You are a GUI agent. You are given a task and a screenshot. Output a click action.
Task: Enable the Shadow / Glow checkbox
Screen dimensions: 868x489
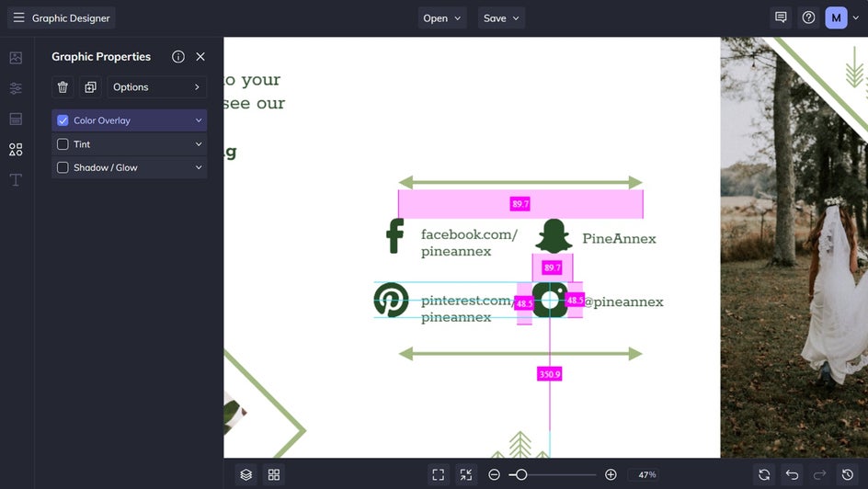[63, 167]
